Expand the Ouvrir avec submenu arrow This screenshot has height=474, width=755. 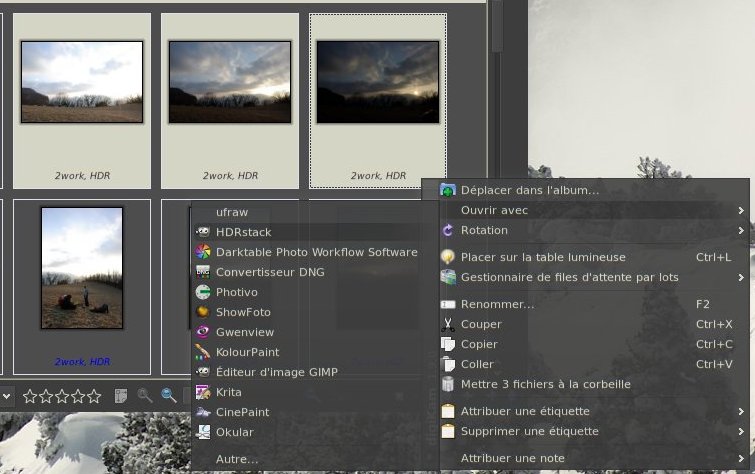(741, 211)
